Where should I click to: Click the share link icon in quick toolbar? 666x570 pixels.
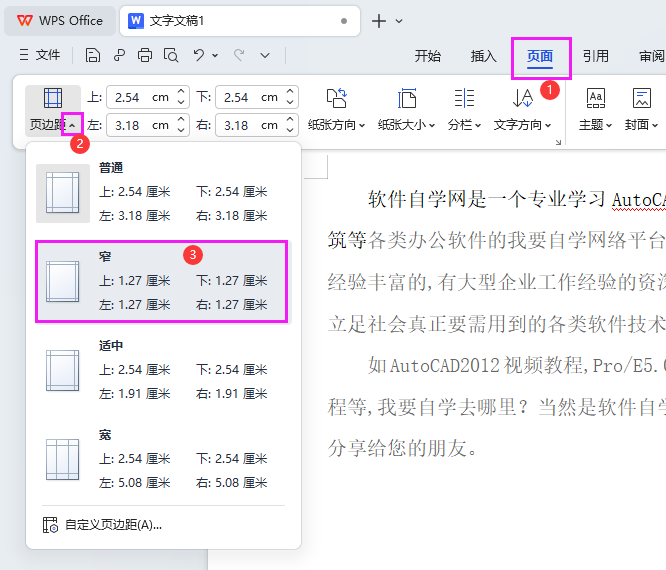pos(119,55)
